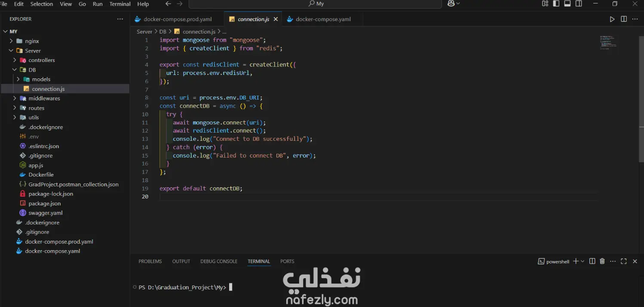Open app.js file

(65, 165)
